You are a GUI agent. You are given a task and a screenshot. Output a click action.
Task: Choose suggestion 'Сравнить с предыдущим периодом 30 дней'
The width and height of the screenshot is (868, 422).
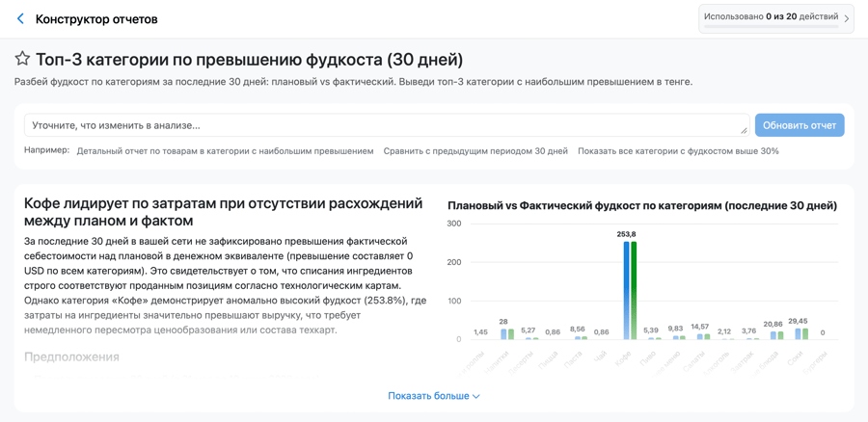pyautogui.click(x=475, y=151)
